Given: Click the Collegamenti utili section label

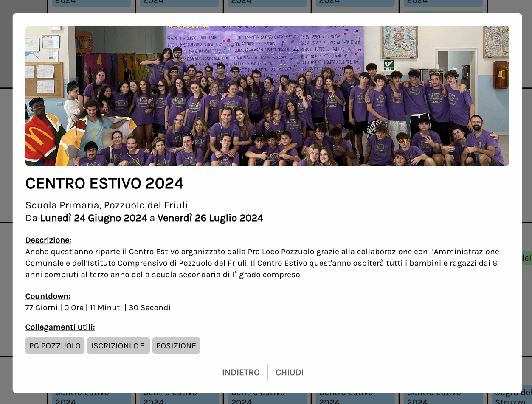Looking at the screenshot, I should (x=60, y=327).
